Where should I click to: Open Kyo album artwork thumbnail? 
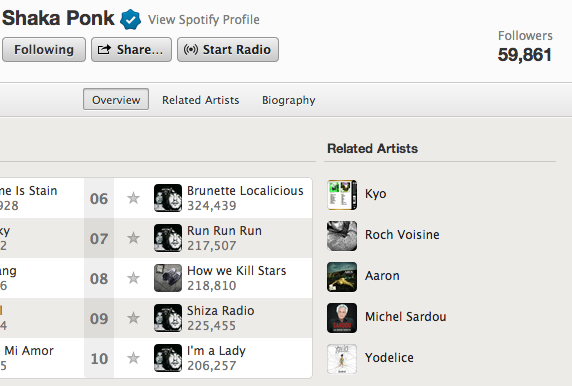point(342,195)
